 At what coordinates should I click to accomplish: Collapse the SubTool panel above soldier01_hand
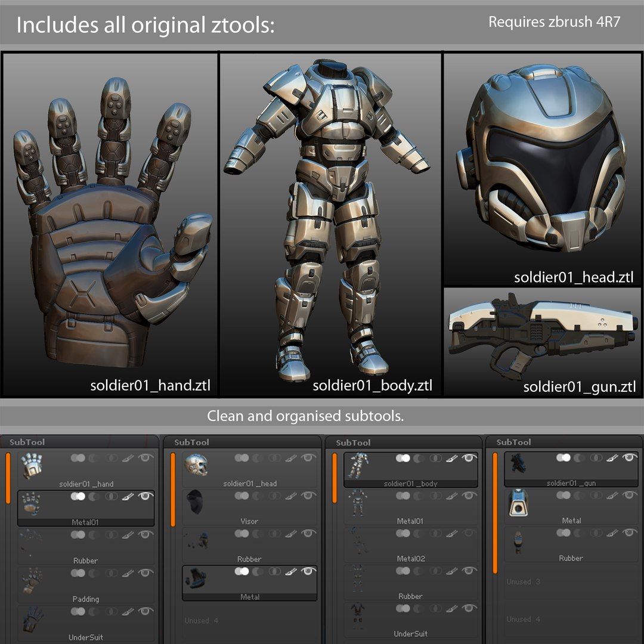27,442
